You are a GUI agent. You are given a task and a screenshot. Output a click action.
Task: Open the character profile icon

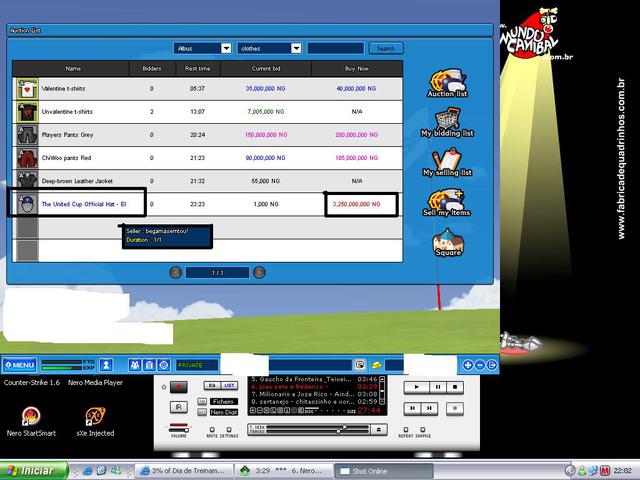coord(106,365)
